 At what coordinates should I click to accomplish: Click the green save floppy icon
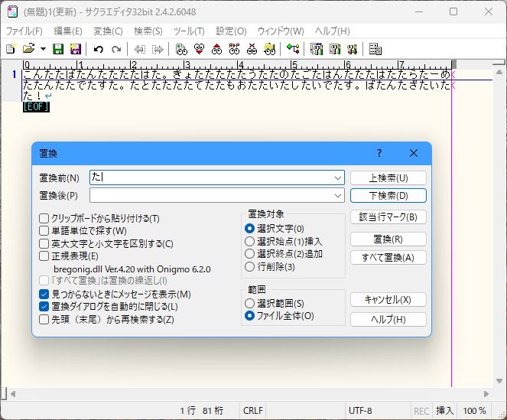[x=58, y=49]
